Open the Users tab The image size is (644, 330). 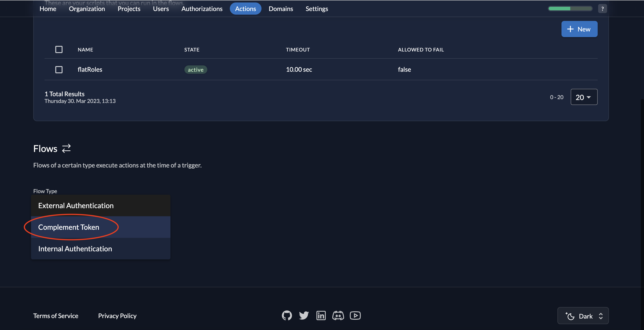coord(161,9)
